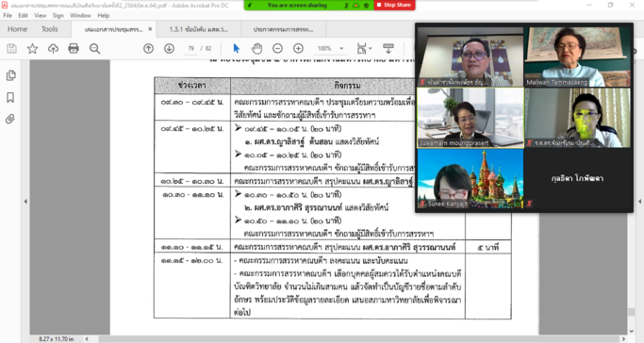Click the scrolling mode download-style icon
This screenshot has height=343, width=644.
coord(388,48)
